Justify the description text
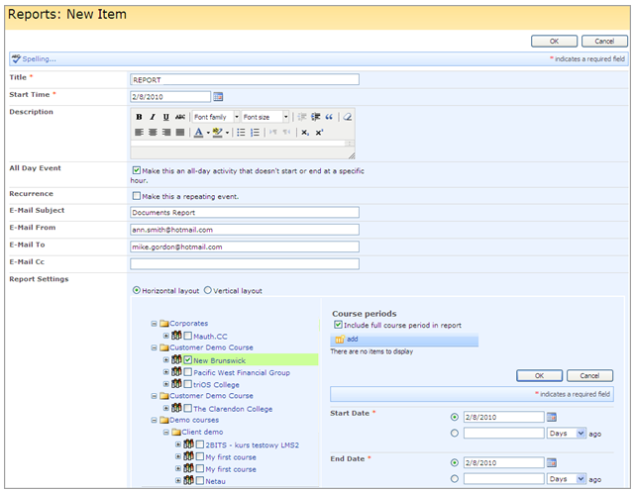This screenshot has width=634, height=492. tap(180, 132)
